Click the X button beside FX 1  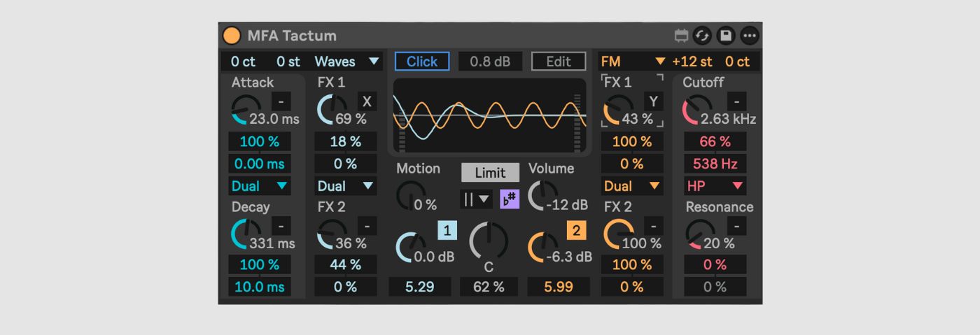coord(367,101)
